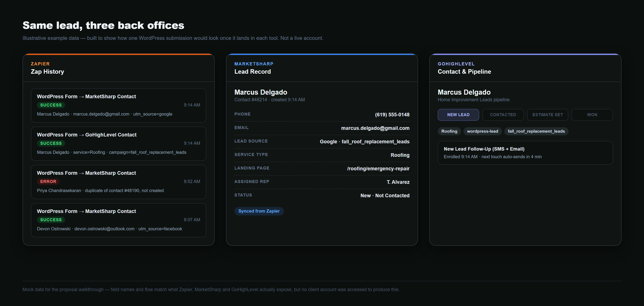Click the Zap History heading
This screenshot has width=644, height=306.
pyautogui.click(x=47, y=71)
